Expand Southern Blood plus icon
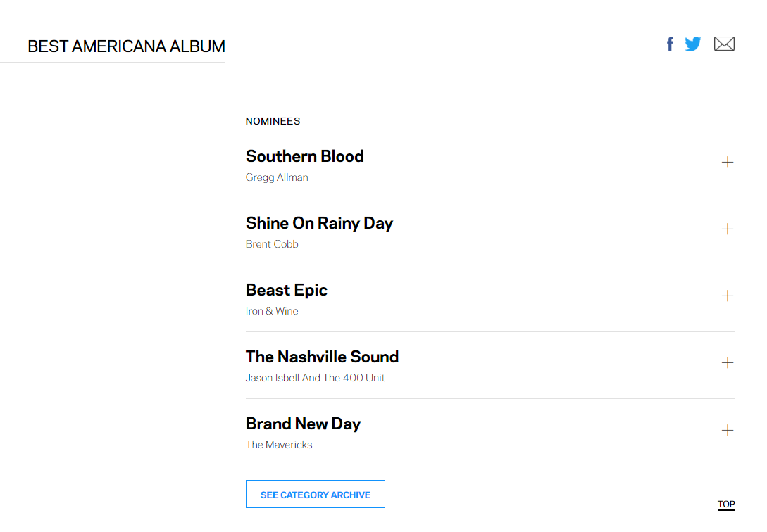This screenshot has height=532, width=767. coord(728,163)
